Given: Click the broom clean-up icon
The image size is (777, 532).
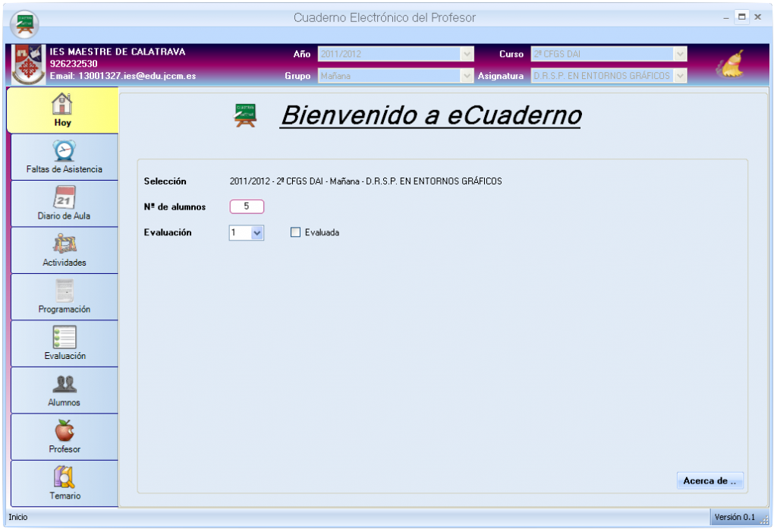Looking at the screenshot, I should [x=731, y=64].
